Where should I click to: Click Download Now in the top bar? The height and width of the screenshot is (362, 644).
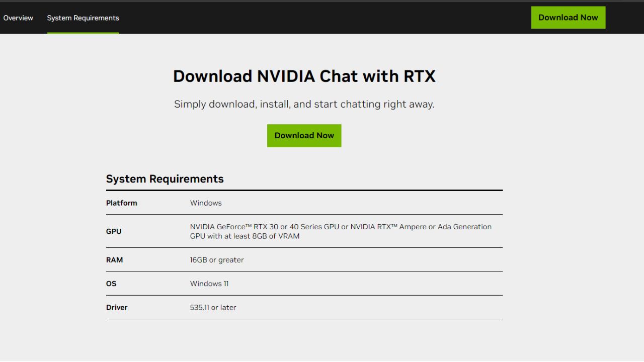tap(568, 18)
